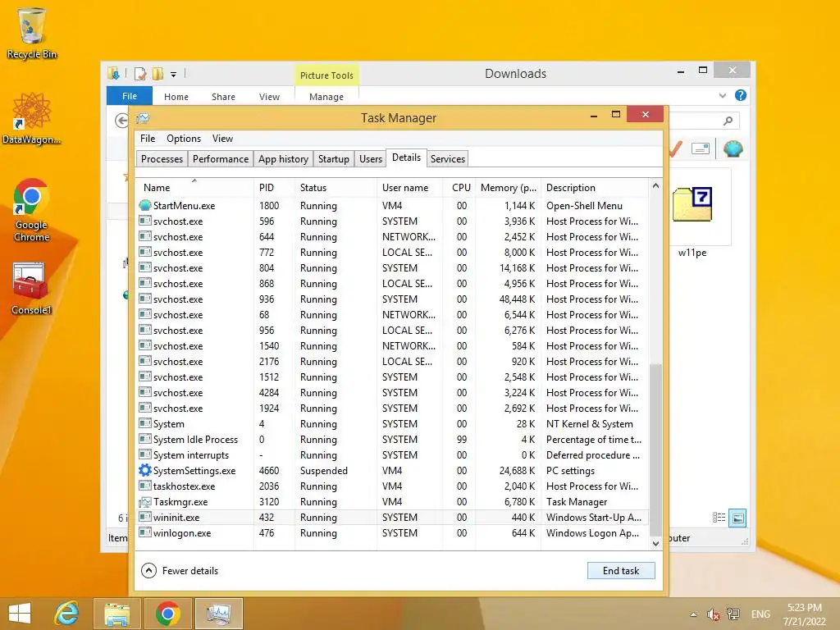Click the network tray icon
The image size is (840, 630).
[x=733, y=614]
